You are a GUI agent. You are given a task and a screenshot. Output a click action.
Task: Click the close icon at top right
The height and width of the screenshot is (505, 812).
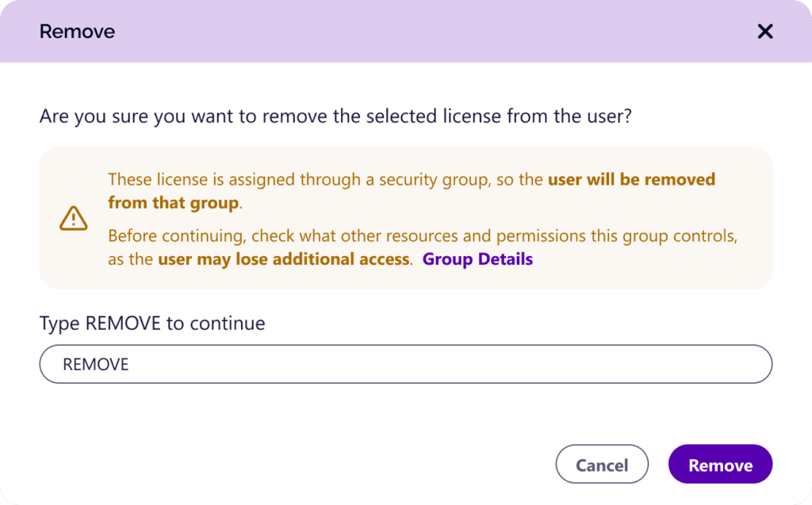point(764,31)
